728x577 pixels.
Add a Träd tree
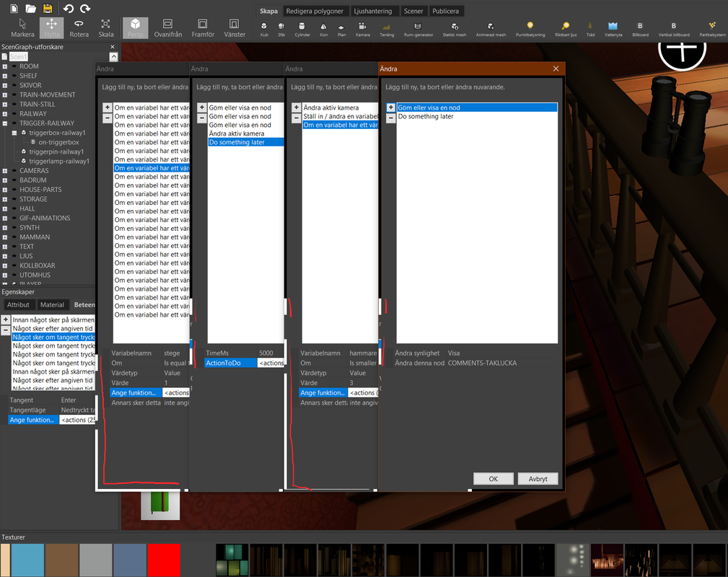590,30
